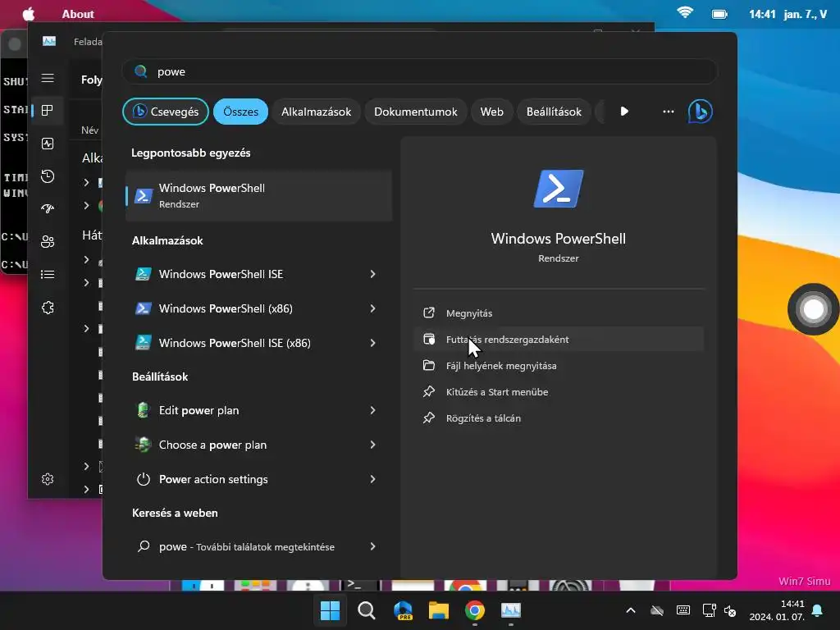Switch to the Web filter tab

pos(491,112)
